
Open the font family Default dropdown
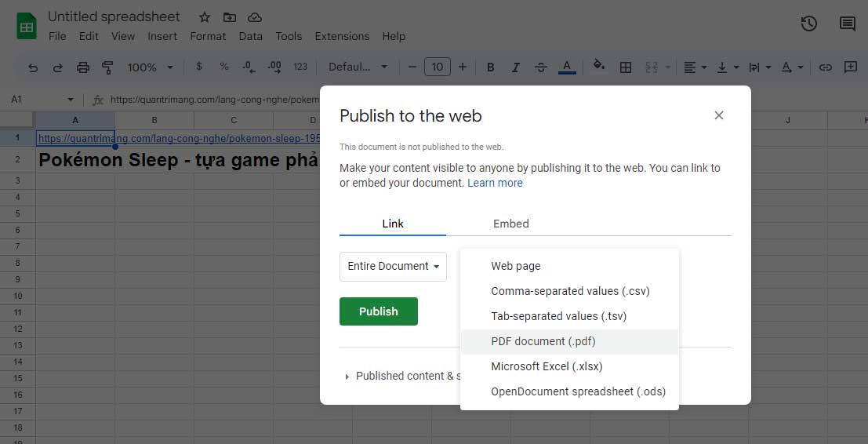click(358, 67)
